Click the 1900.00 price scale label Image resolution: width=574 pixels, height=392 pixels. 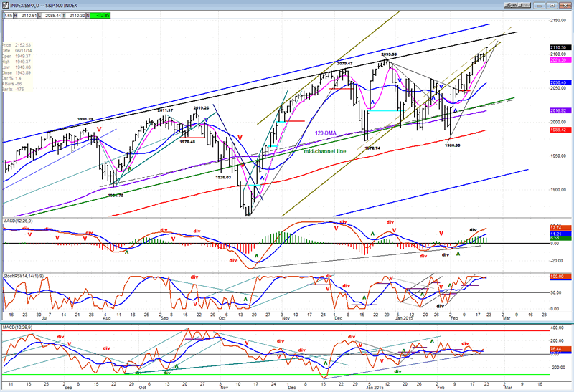558,190
